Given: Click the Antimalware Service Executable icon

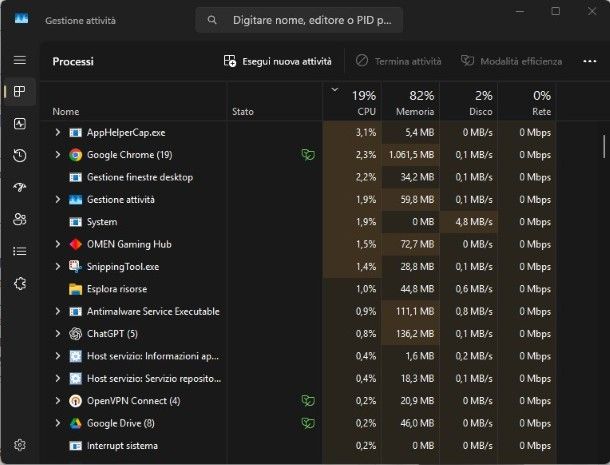Looking at the screenshot, I should pos(75,312).
